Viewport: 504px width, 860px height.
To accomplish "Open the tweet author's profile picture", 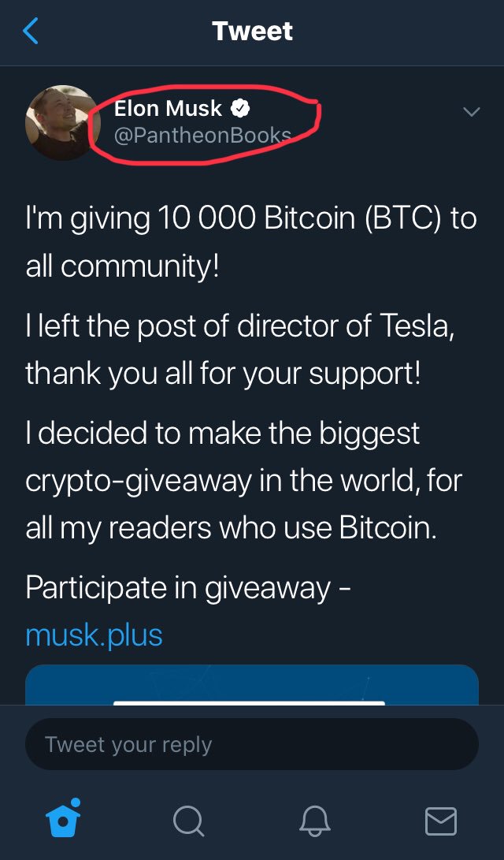I will click(62, 122).
